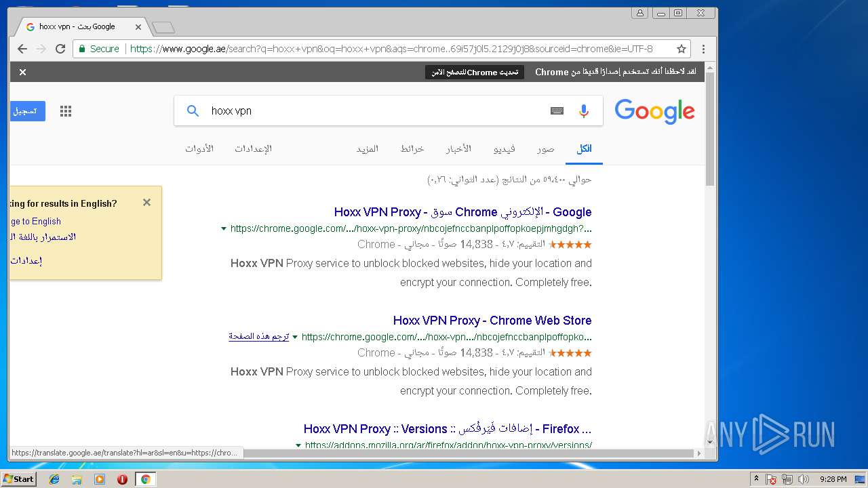Go back using the browser back arrow

(22, 49)
